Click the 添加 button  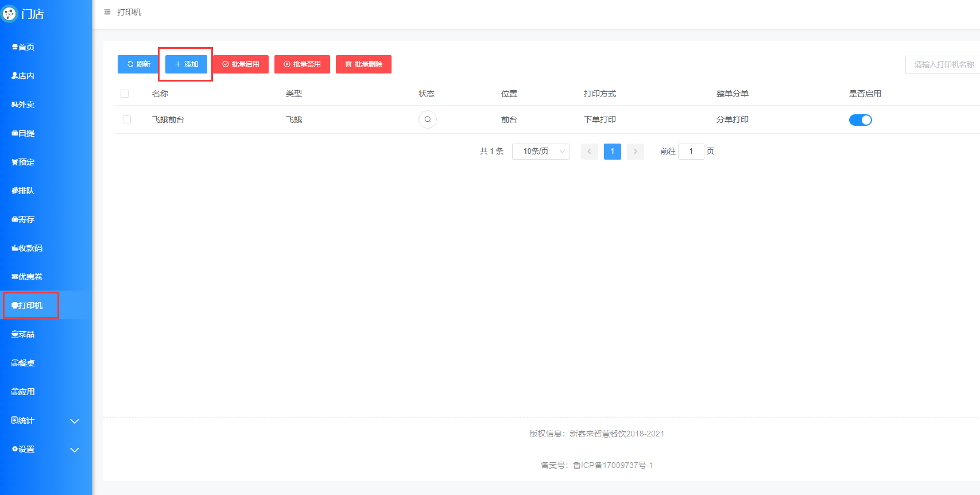click(186, 64)
